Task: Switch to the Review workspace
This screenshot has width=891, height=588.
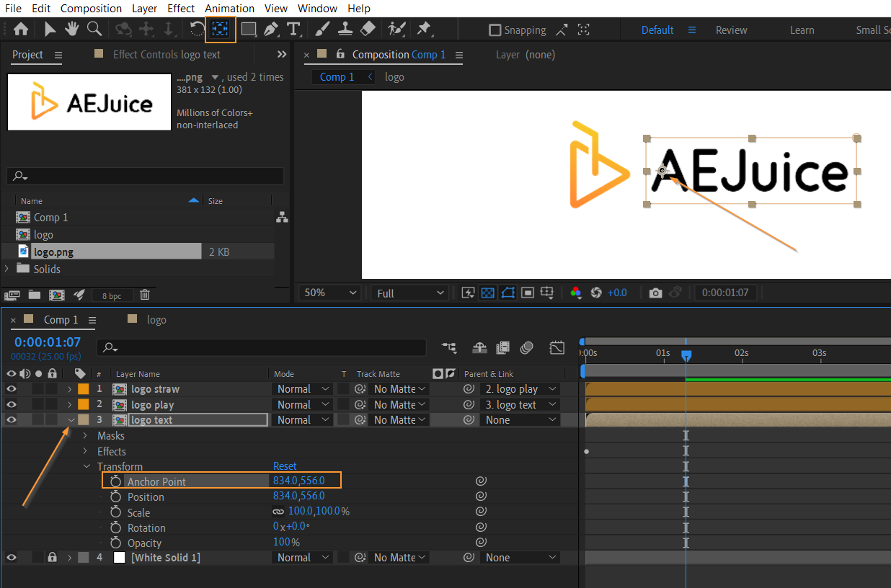Action: 731,30
